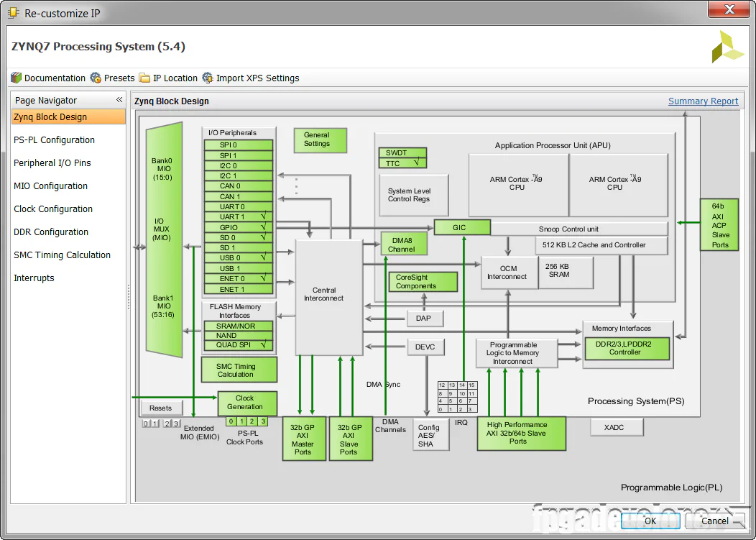Confirm settings with the OK button

pos(650,521)
